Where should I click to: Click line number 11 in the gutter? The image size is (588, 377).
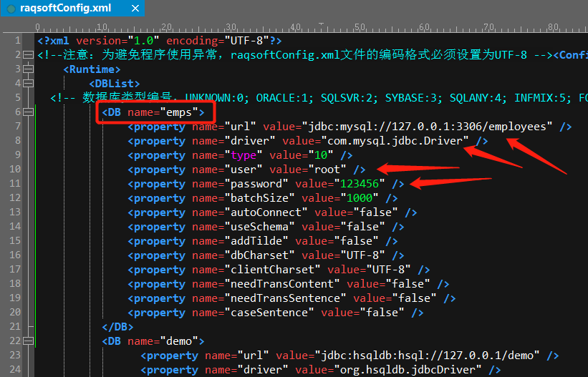pyautogui.click(x=15, y=184)
